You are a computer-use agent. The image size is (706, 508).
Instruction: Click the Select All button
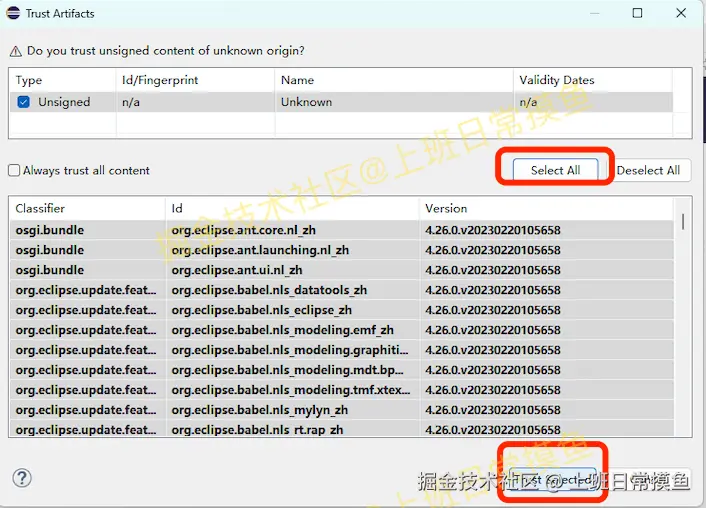[x=555, y=170]
